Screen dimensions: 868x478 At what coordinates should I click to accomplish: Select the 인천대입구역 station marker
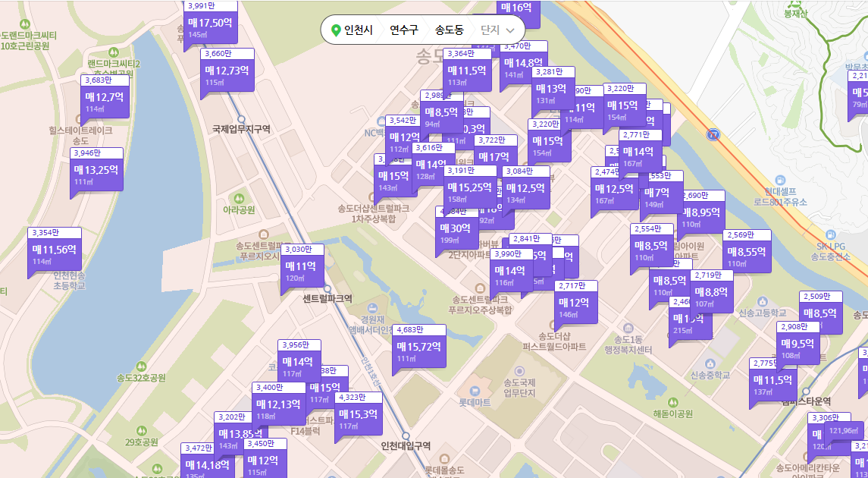pos(406,436)
